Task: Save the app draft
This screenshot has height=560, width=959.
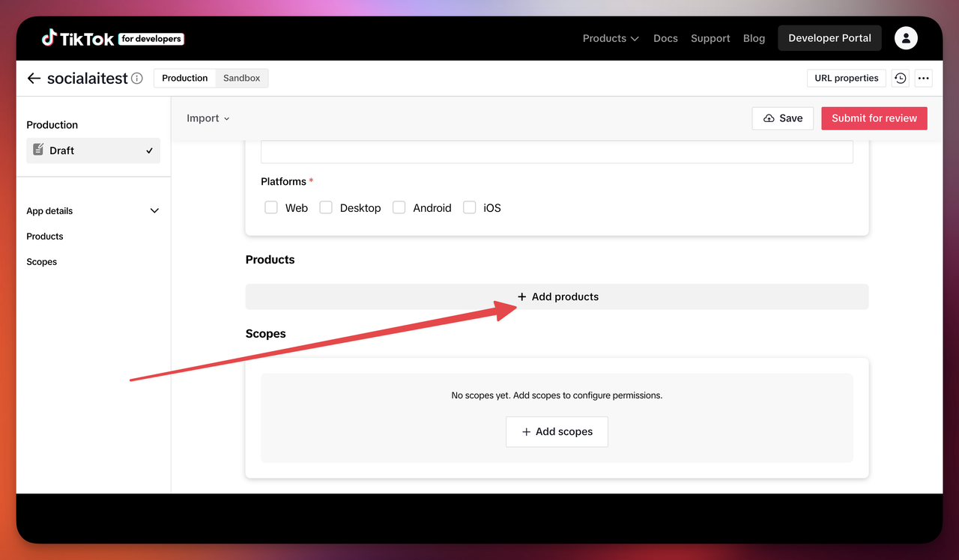Action: (783, 118)
